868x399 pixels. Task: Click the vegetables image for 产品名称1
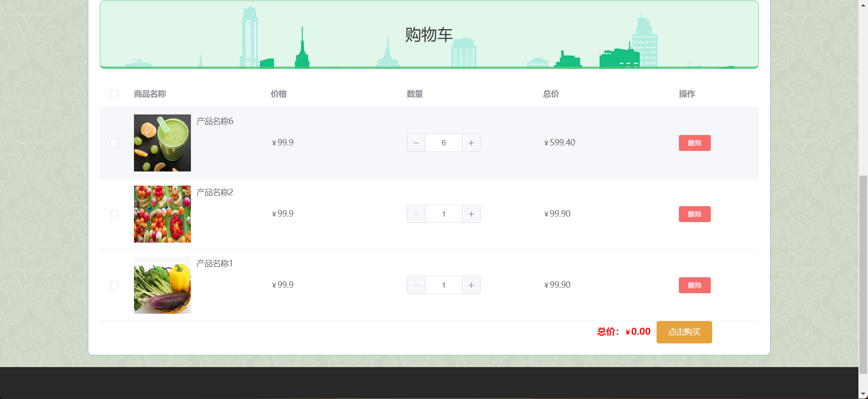coord(162,285)
